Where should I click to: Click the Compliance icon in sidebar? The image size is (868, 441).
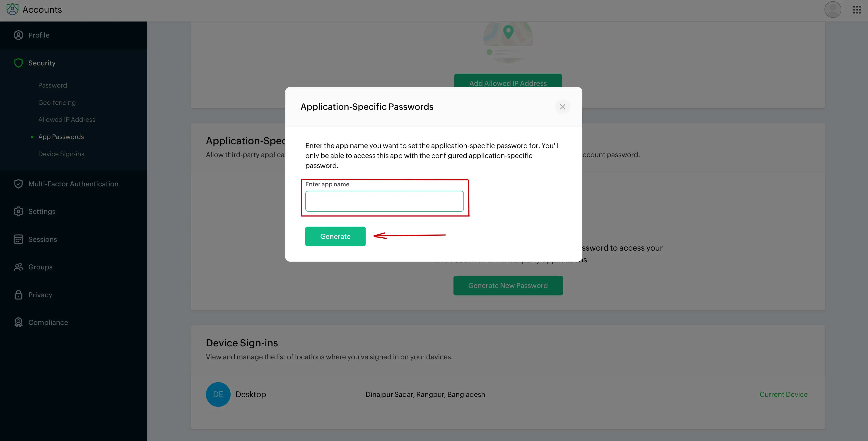pyautogui.click(x=18, y=322)
